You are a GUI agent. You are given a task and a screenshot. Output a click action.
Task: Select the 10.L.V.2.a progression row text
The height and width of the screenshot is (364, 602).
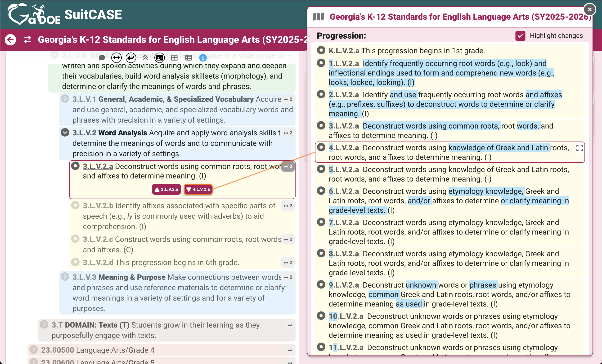click(x=449, y=326)
